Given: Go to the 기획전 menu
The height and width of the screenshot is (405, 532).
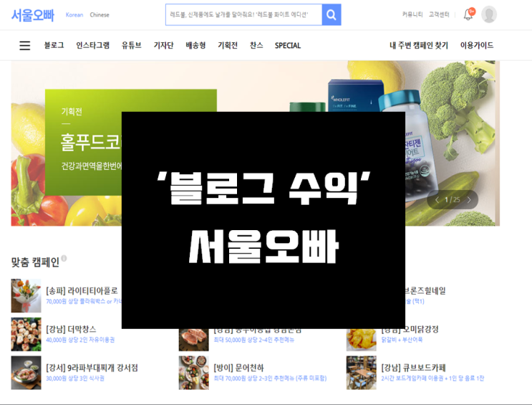Looking at the screenshot, I should point(228,46).
